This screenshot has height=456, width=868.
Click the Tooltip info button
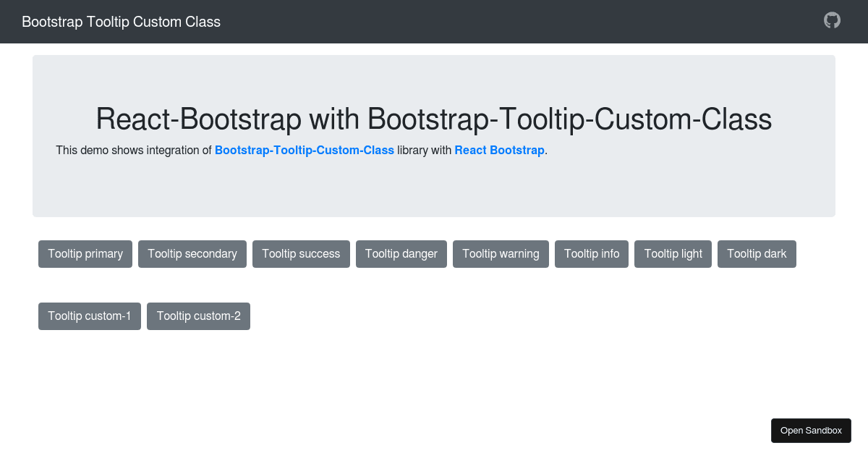[592, 254]
